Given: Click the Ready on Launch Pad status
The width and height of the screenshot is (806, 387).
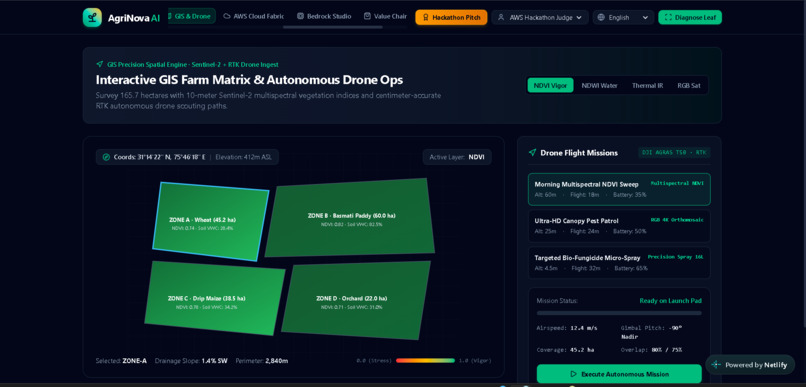Looking at the screenshot, I should click(670, 301).
